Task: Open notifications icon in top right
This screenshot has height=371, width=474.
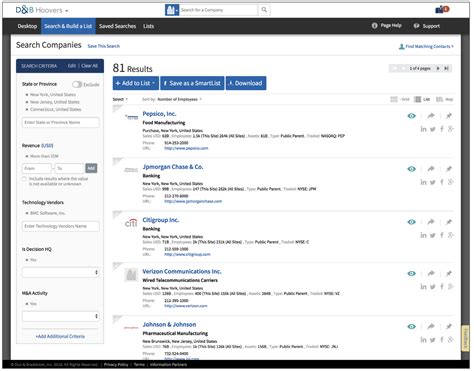Action: coord(442,10)
